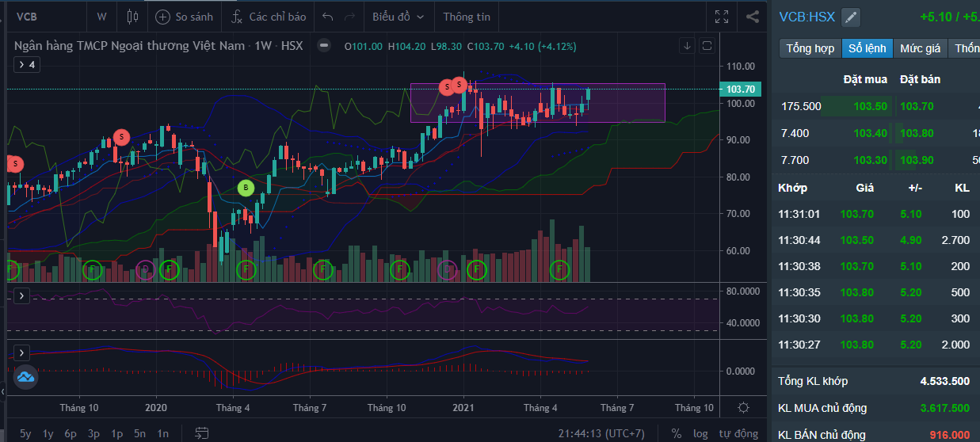Set range to 3p
Screen dimensions: 980x442
tap(93, 433)
